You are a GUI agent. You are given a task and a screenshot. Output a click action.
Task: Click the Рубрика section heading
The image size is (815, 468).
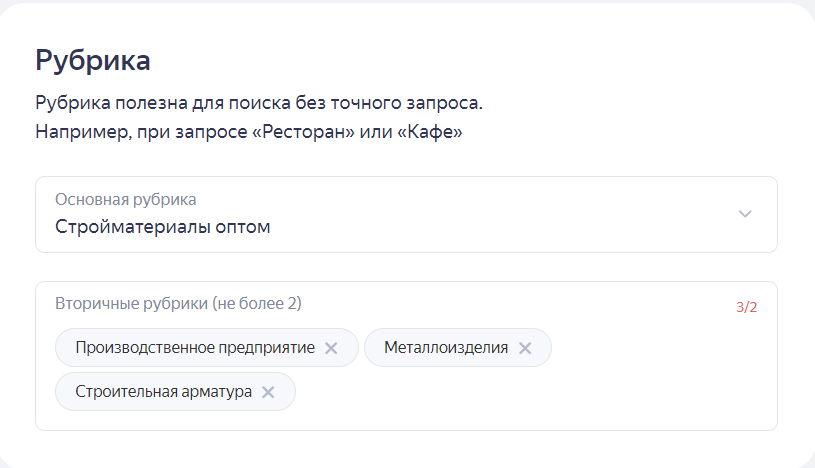click(x=93, y=60)
